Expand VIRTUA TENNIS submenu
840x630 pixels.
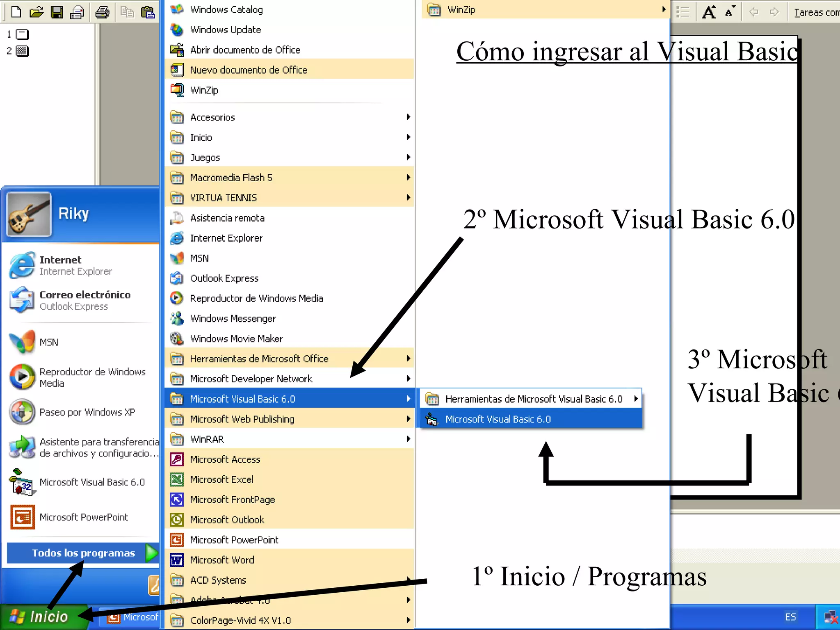(x=290, y=198)
